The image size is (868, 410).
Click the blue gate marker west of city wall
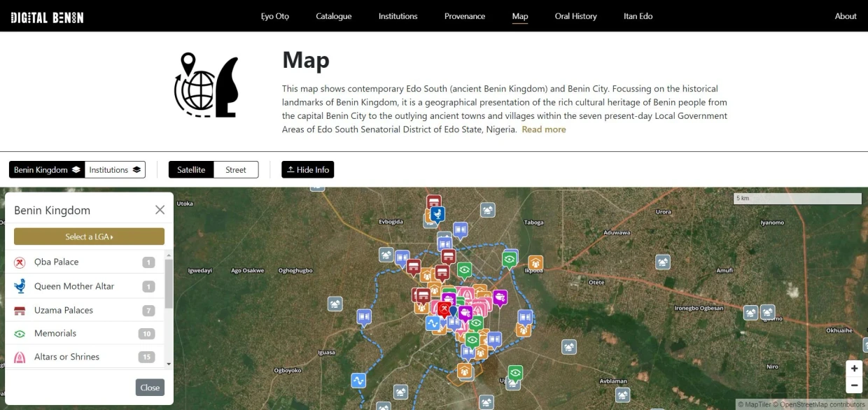(x=363, y=318)
